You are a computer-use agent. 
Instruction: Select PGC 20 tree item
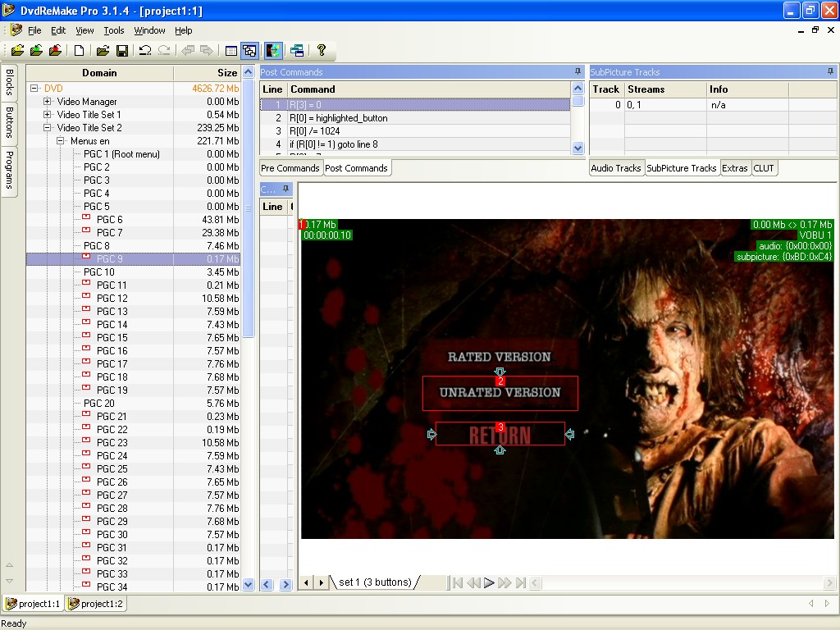[98, 404]
